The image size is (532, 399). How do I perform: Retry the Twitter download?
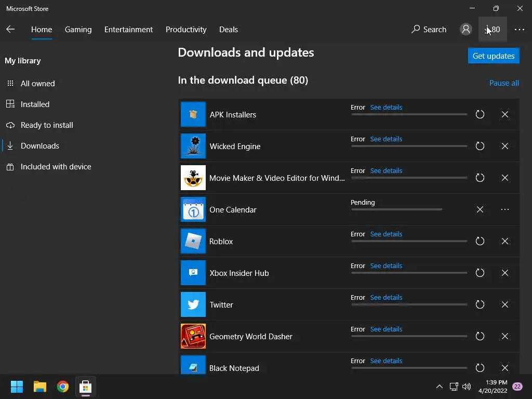tap(480, 304)
